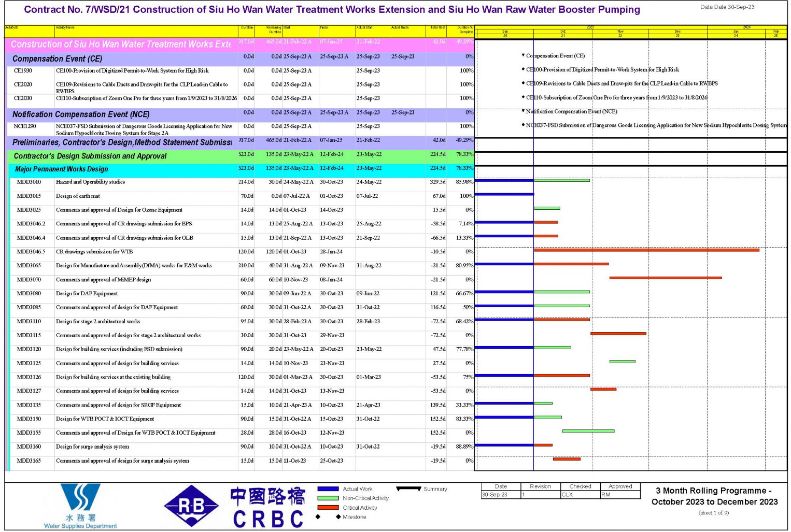The width and height of the screenshot is (791, 532).
Task: Select 'Design for DAF Equipment' activity name
Action: [87, 294]
